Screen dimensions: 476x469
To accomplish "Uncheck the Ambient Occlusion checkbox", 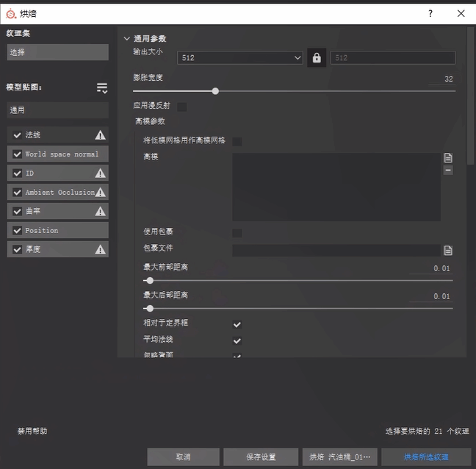I will tap(18, 193).
